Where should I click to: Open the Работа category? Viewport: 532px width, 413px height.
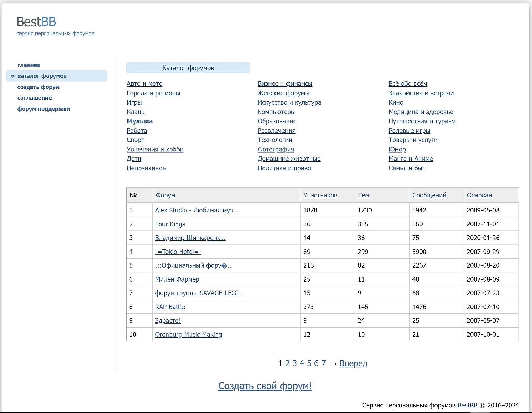[137, 131]
